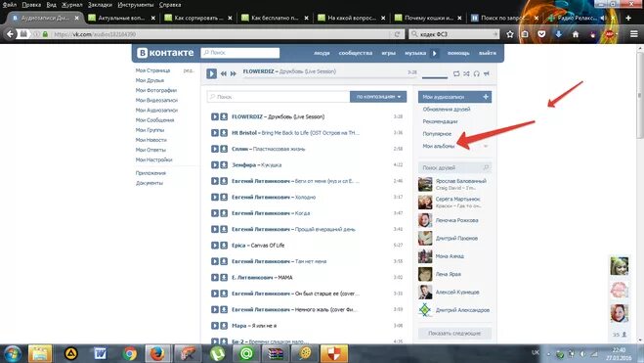
Task: Click audio search input field
Action: pyautogui.click(x=279, y=97)
